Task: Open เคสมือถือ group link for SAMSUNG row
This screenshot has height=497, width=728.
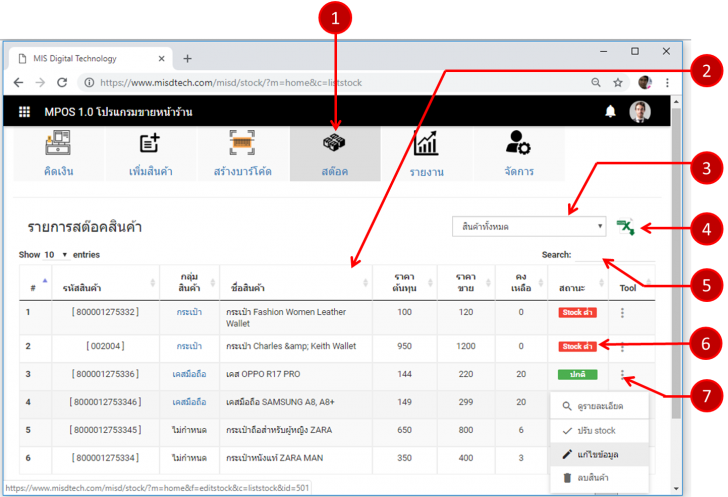Action: pyautogui.click(x=189, y=402)
